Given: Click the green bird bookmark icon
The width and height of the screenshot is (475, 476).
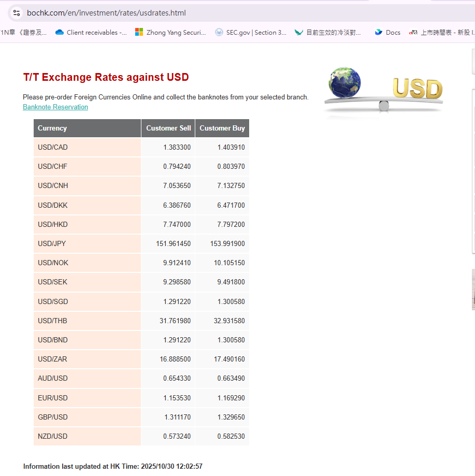Looking at the screenshot, I should pos(298,32).
